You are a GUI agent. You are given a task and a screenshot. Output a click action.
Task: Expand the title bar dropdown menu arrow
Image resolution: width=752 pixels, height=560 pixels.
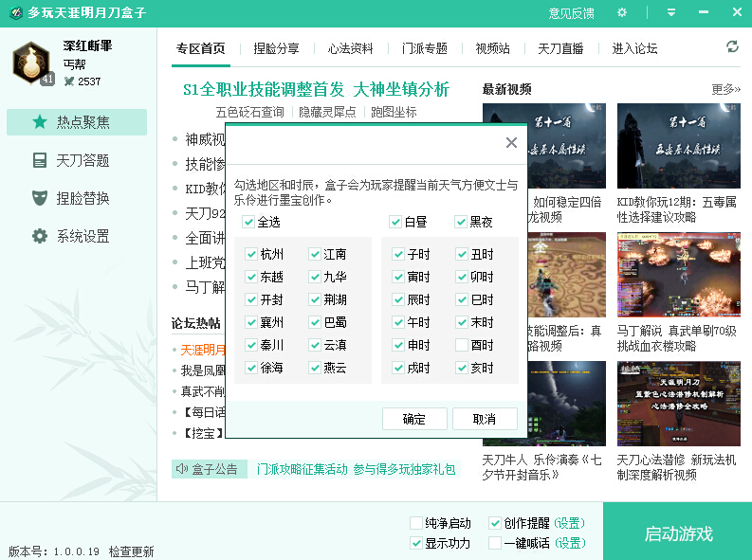671,12
